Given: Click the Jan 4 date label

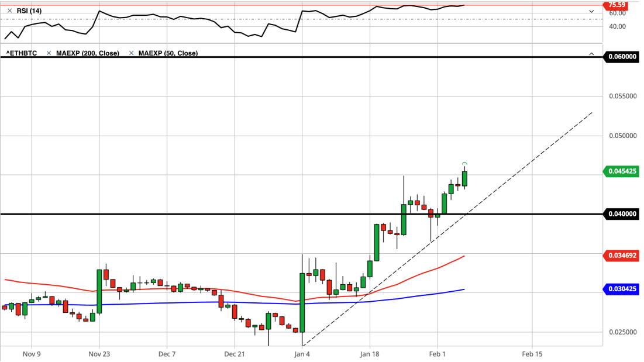Looking at the screenshot, I should click(x=302, y=354).
